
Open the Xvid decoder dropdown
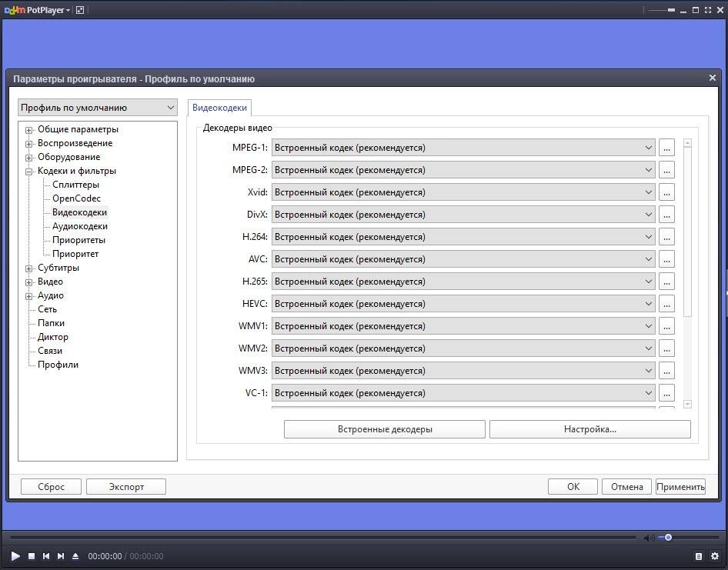click(463, 192)
